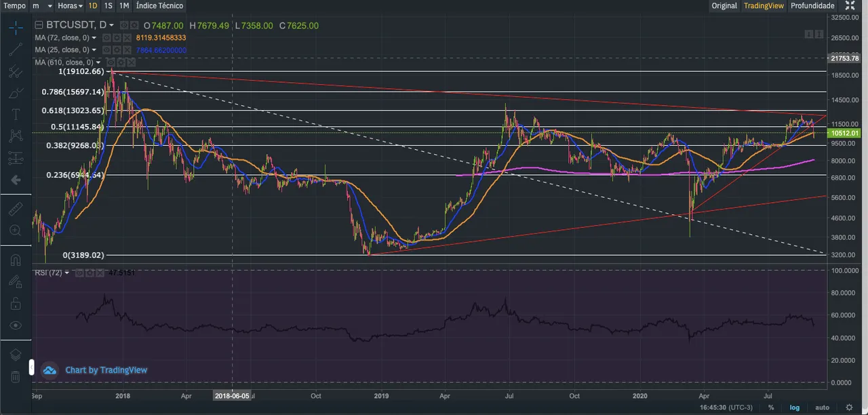
Task: Open BTCUSDT series settings gear
Action: [134, 26]
